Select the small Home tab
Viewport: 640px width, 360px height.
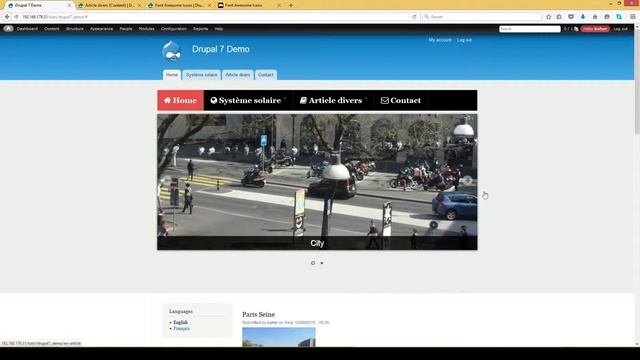172,75
